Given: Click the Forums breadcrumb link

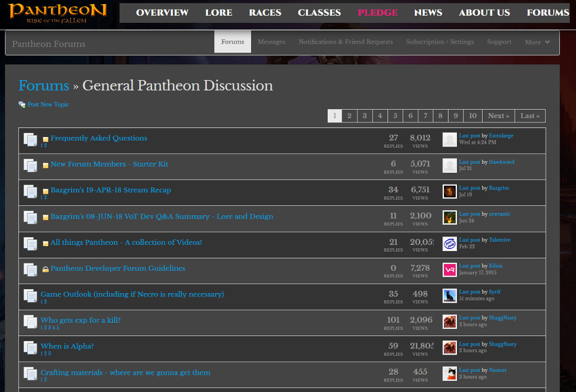Looking at the screenshot, I should (44, 86).
